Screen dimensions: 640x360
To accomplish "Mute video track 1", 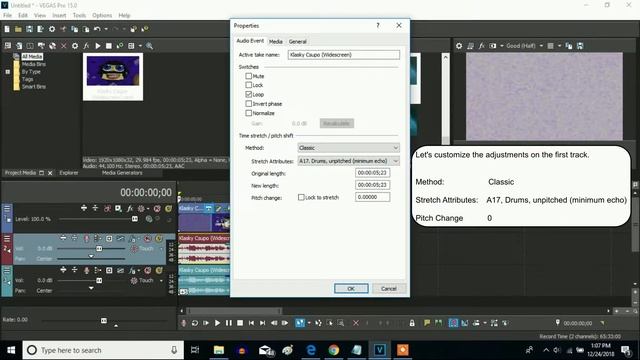I will (x=157, y=209).
